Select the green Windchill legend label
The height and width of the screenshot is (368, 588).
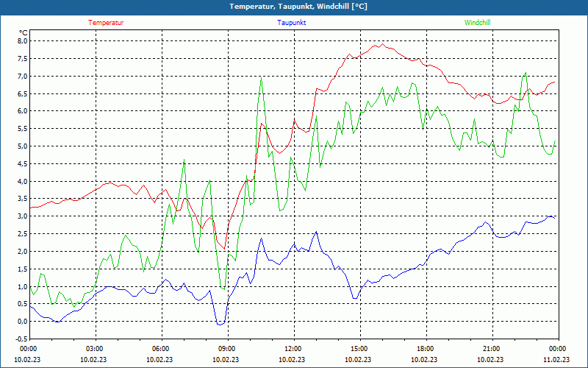click(477, 23)
